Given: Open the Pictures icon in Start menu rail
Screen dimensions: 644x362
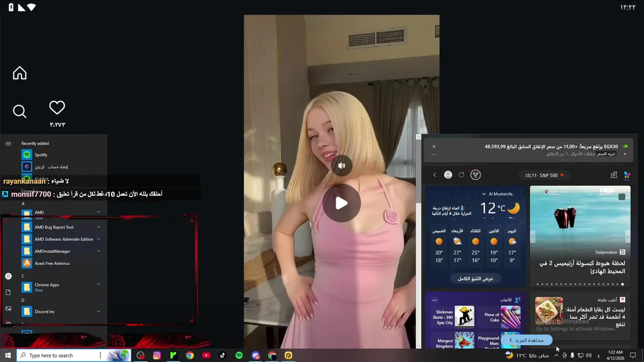Looking at the screenshot, I should coord(8,308).
